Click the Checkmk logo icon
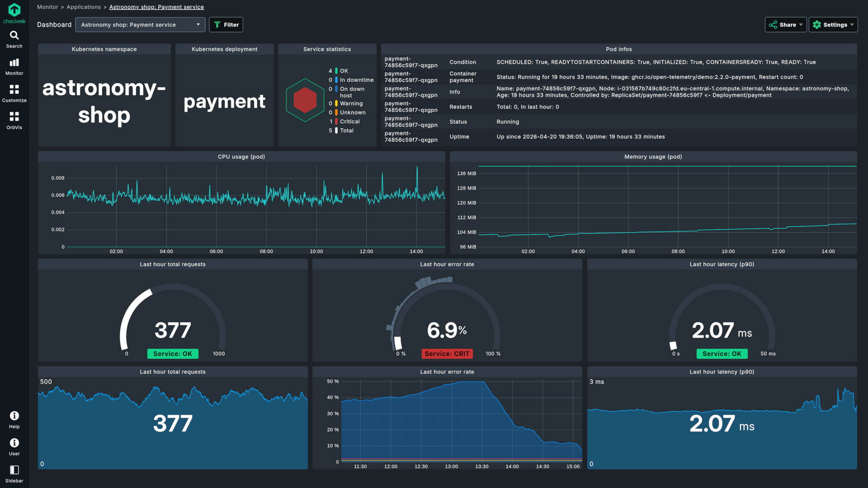Image resolution: width=868 pixels, height=488 pixels. pos(14,10)
